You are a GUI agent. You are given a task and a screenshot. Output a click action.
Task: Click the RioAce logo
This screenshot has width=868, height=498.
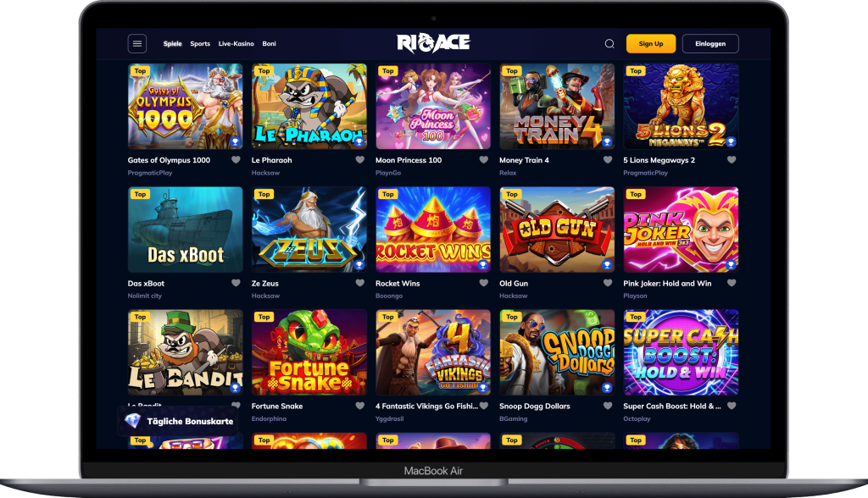(433, 43)
